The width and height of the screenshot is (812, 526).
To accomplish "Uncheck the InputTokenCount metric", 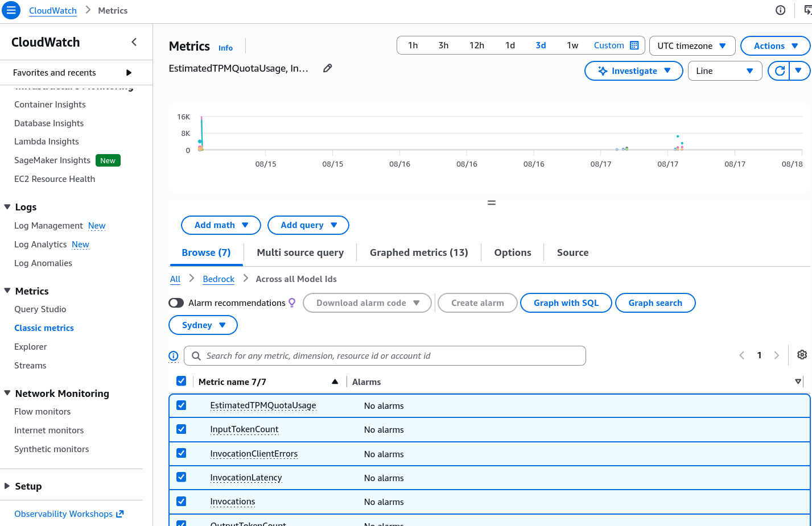I will (182, 429).
